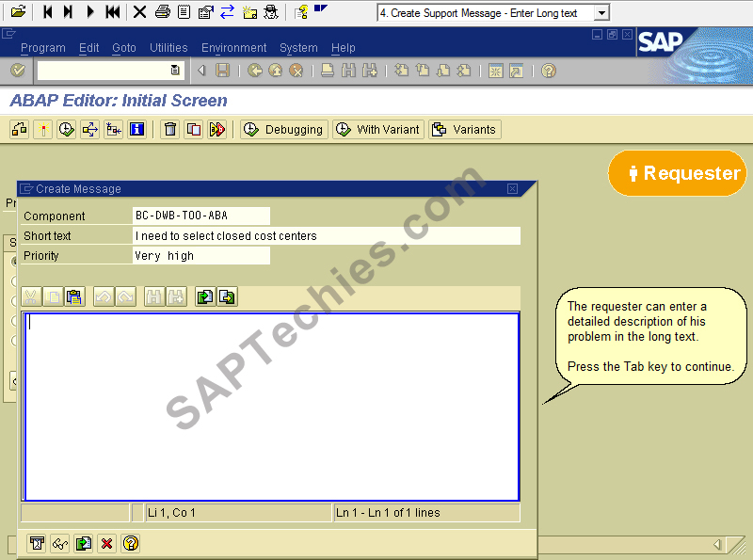Click the SAP toolbar Print icon
The height and width of the screenshot is (560, 753).
pos(328,71)
